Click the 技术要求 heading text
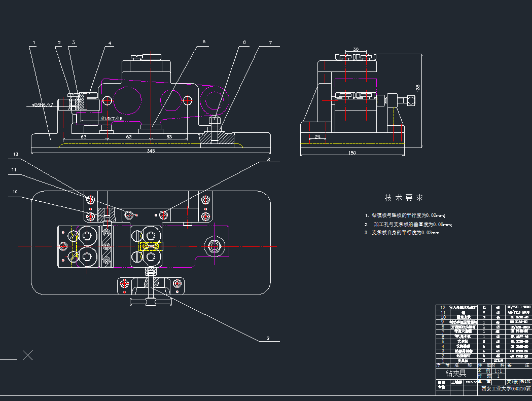 404,198
